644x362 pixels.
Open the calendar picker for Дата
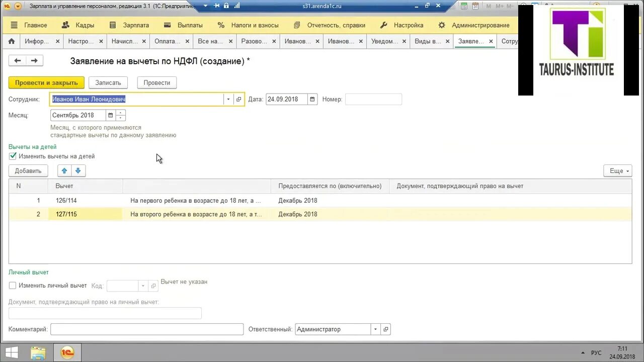[312, 100]
